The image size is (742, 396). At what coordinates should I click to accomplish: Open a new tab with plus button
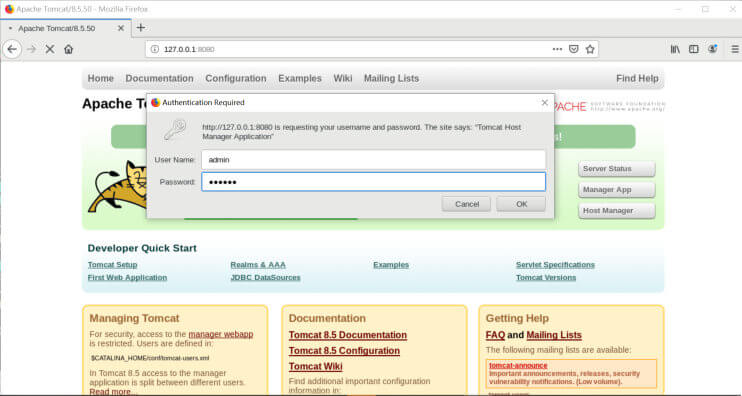pyautogui.click(x=140, y=28)
